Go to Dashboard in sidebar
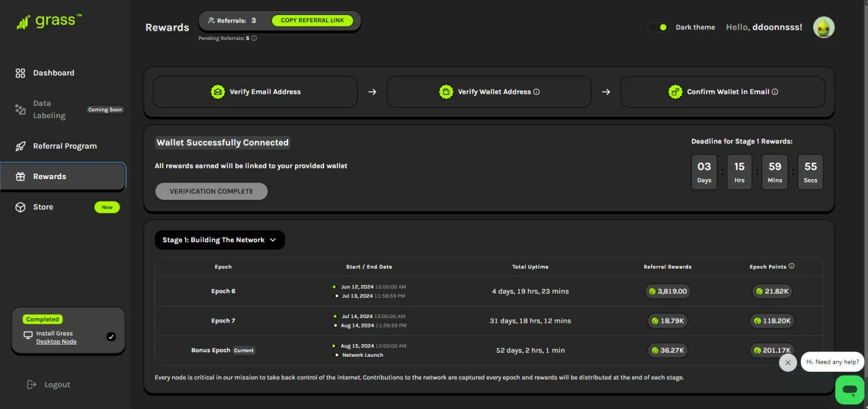 click(54, 73)
